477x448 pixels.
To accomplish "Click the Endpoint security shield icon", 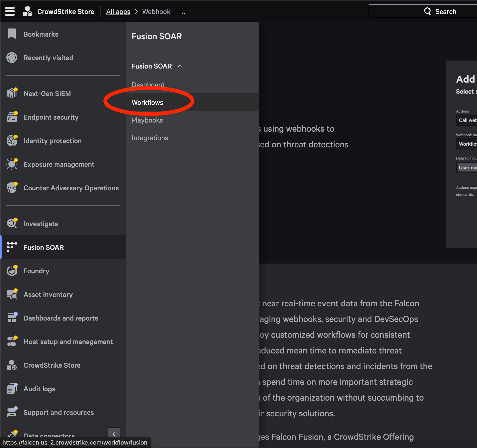I will click(12, 117).
